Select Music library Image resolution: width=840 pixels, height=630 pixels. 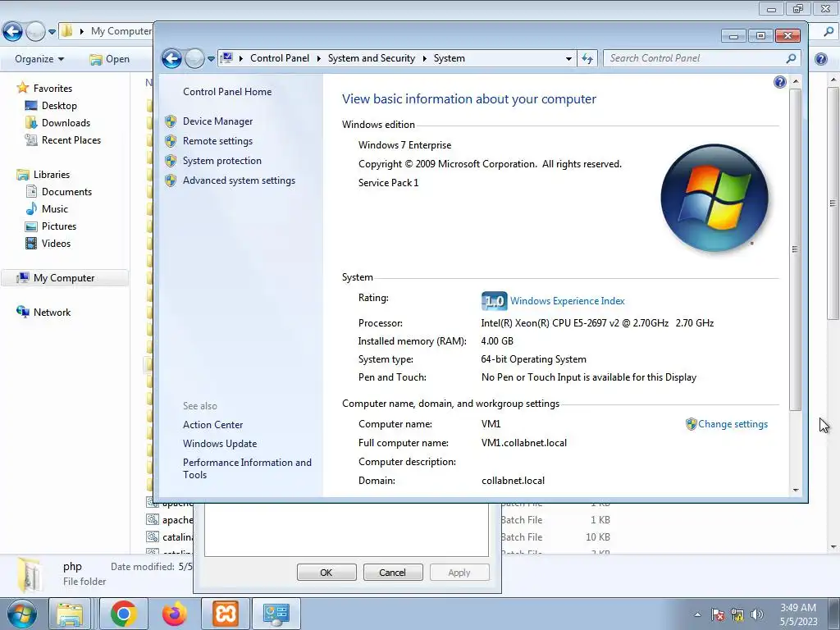(x=55, y=208)
